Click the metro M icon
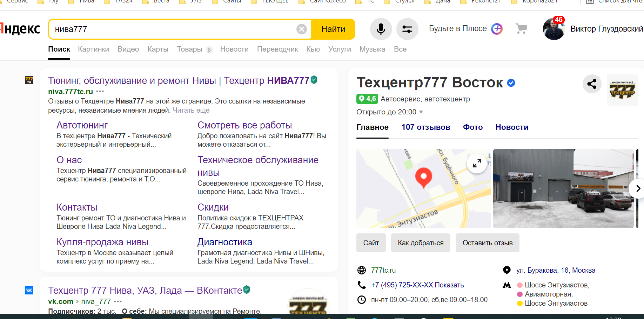Screen dimensions: 644x319 507,285
